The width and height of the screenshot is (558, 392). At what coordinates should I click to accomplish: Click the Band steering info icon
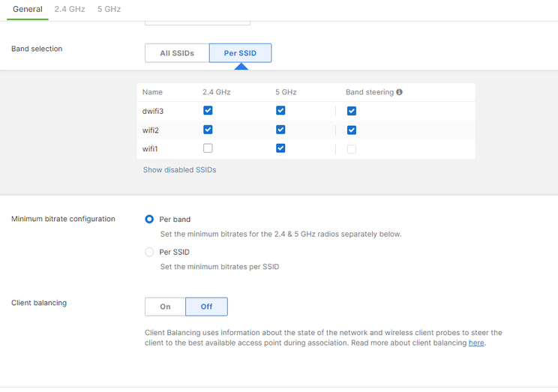tap(399, 92)
